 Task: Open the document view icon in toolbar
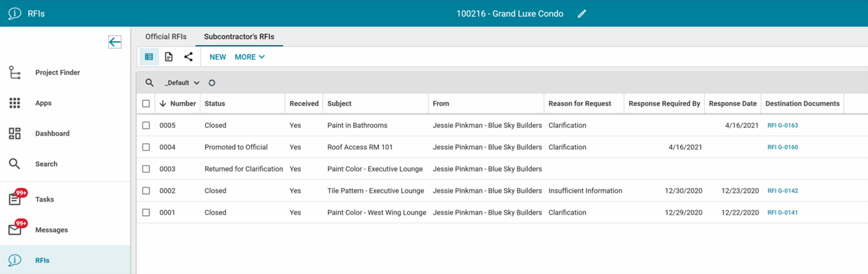(x=169, y=57)
